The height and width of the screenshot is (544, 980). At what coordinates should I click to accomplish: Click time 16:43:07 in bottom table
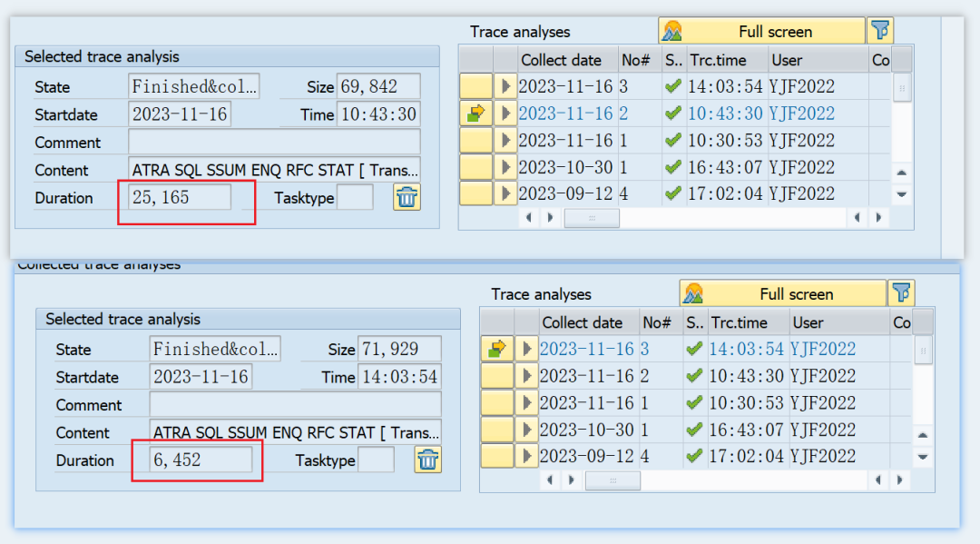point(746,430)
